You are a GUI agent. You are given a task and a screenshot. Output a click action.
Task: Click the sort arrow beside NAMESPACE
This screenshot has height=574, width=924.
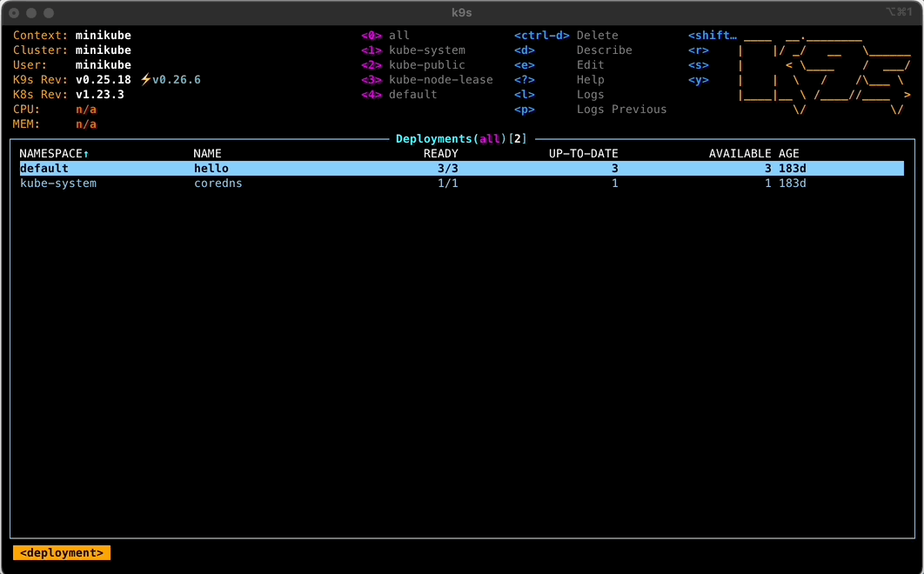[x=86, y=154]
